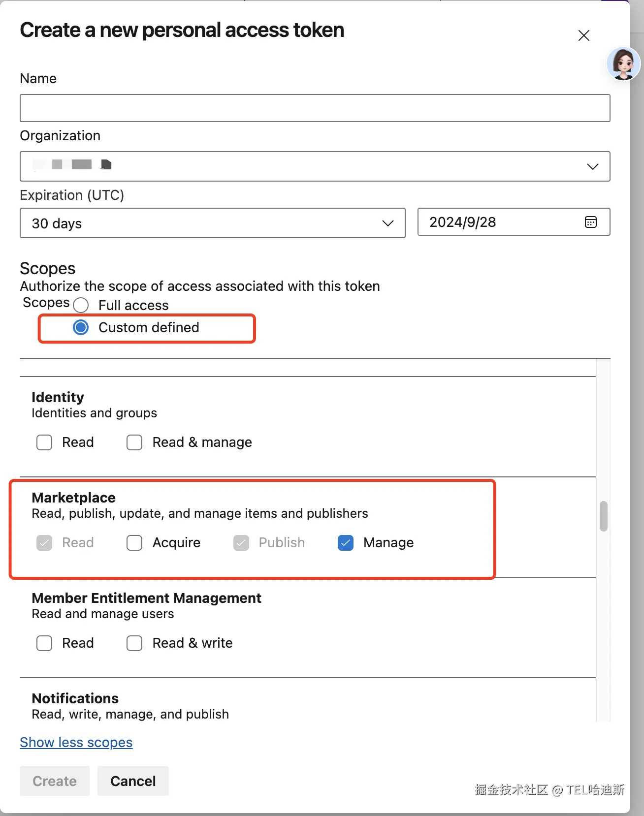
Task: Uncheck Marketplace Manage checkbox
Action: (x=346, y=543)
